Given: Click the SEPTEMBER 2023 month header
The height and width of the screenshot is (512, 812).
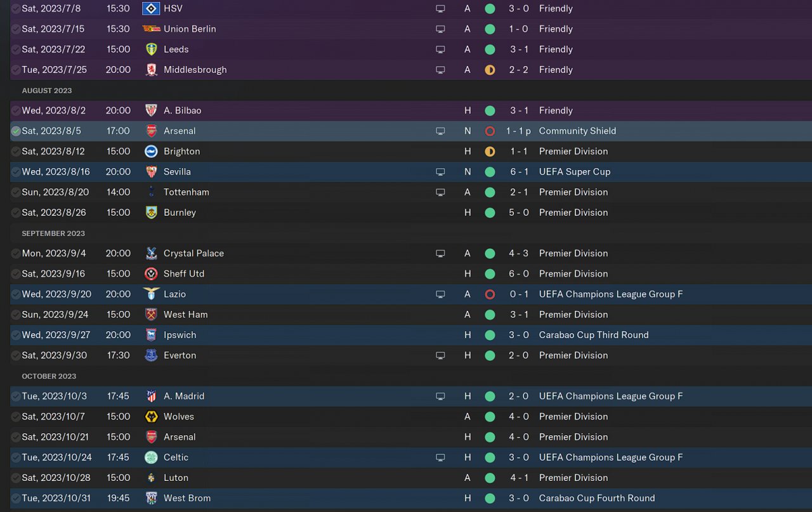Looking at the screenshot, I should click(x=53, y=233).
